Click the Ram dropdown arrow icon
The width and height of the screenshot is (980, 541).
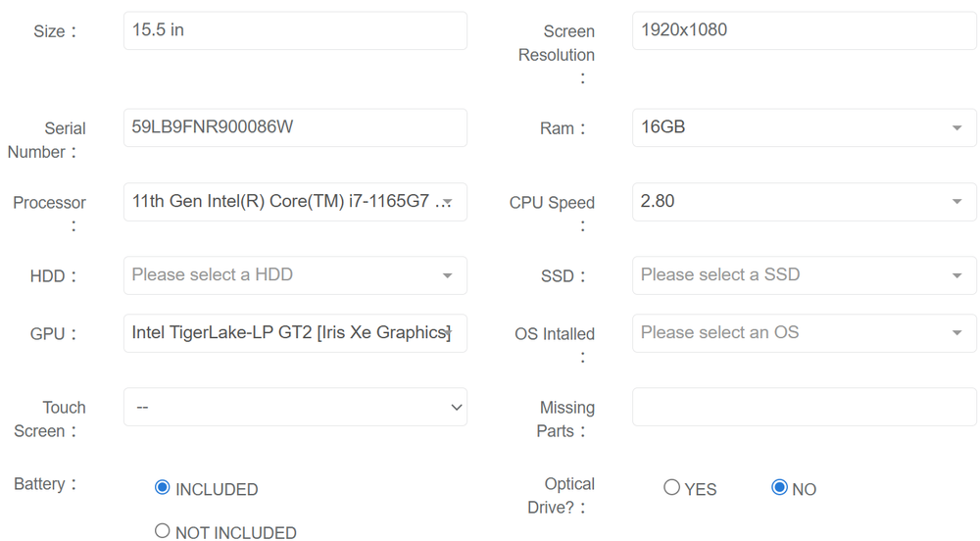click(x=956, y=128)
